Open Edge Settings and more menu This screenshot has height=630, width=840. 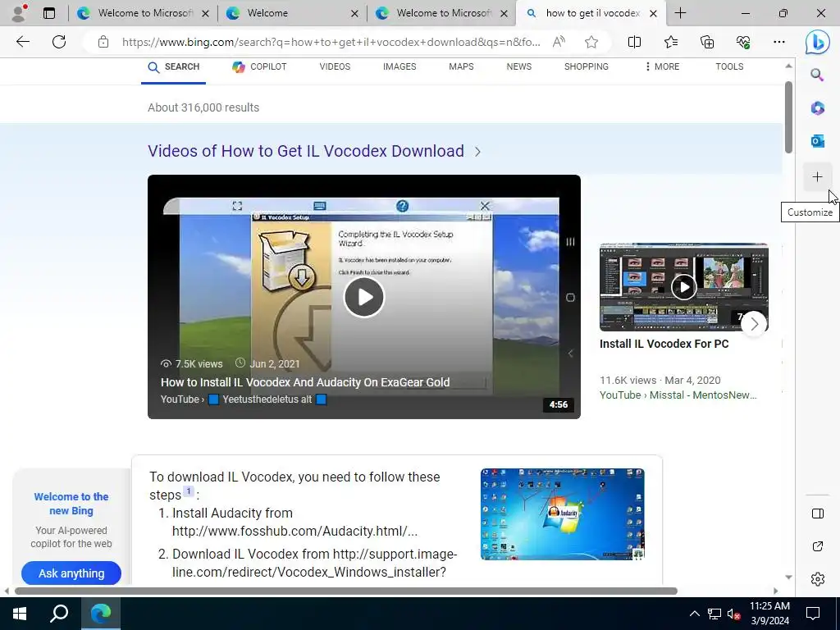(x=779, y=42)
